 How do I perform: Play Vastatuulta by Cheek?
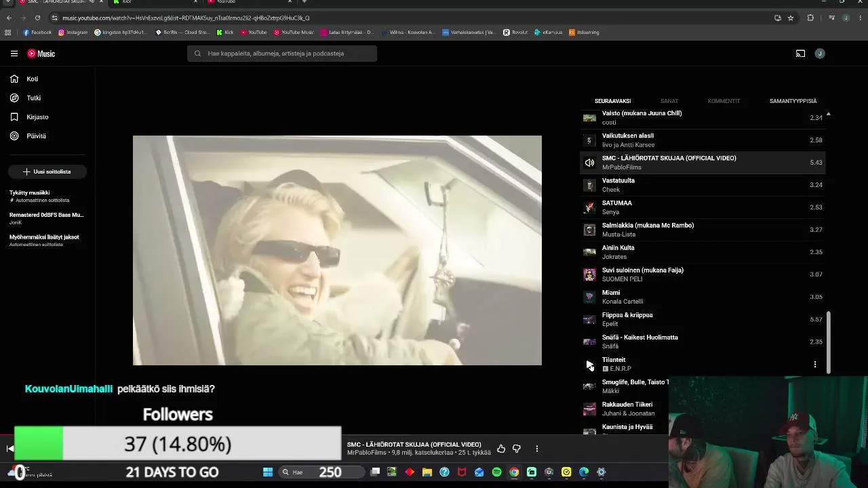[x=703, y=185]
